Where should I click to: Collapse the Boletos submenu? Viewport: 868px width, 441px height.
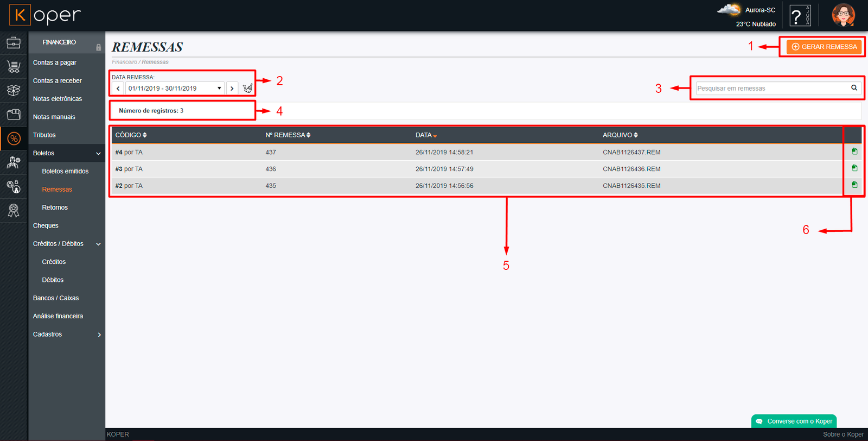[98, 153]
